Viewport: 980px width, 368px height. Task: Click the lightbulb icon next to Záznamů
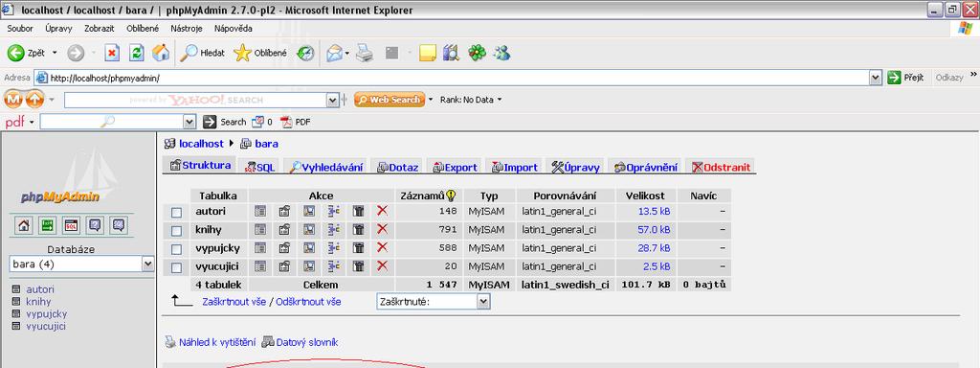[451, 195]
